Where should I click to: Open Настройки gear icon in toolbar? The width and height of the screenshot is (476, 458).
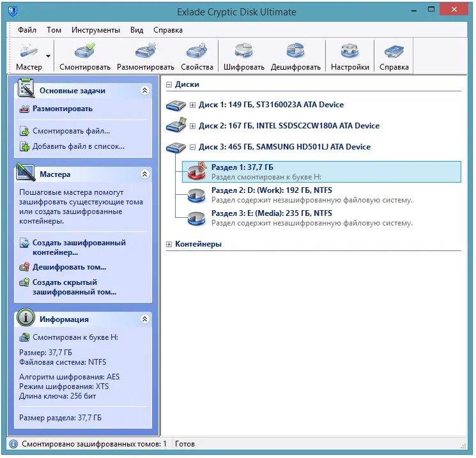pos(349,50)
